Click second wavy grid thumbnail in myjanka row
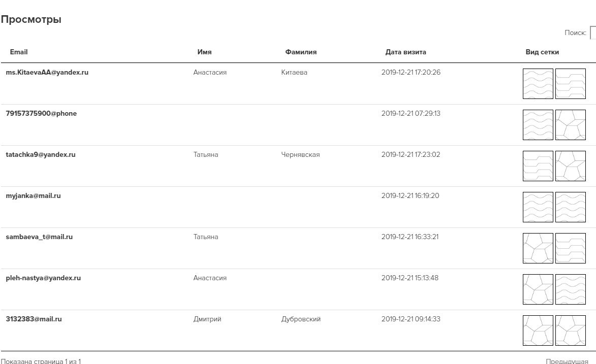 571,207
